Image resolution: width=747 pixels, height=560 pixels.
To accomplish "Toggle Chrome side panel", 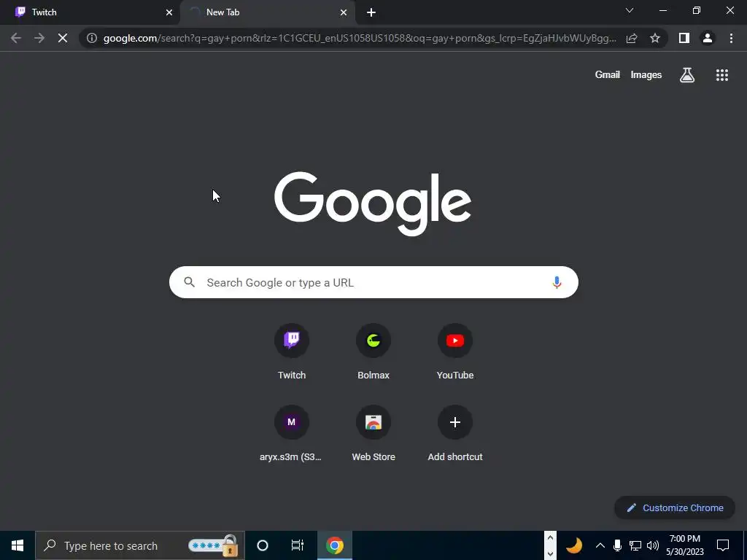I will (x=684, y=38).
